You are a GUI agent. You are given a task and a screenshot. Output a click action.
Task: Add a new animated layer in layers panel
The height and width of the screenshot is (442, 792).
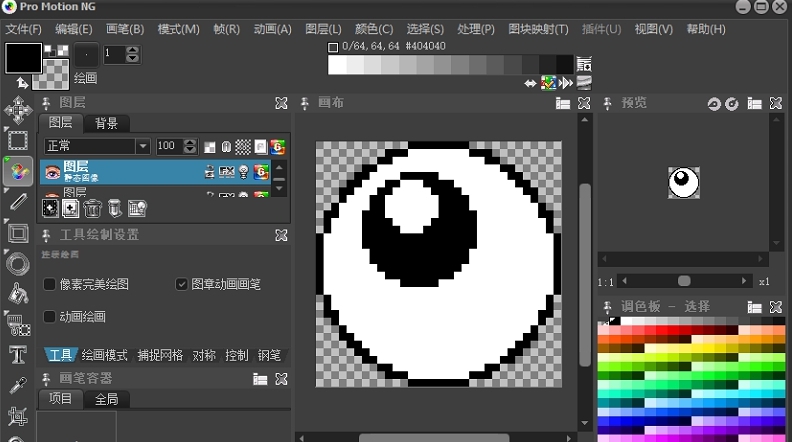pos(50,208)
